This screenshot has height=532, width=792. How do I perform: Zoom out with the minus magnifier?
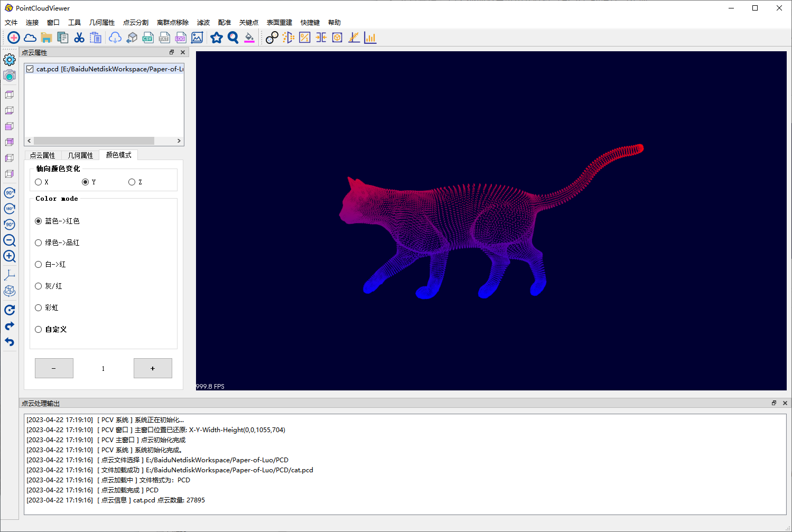tap(10, 241)
